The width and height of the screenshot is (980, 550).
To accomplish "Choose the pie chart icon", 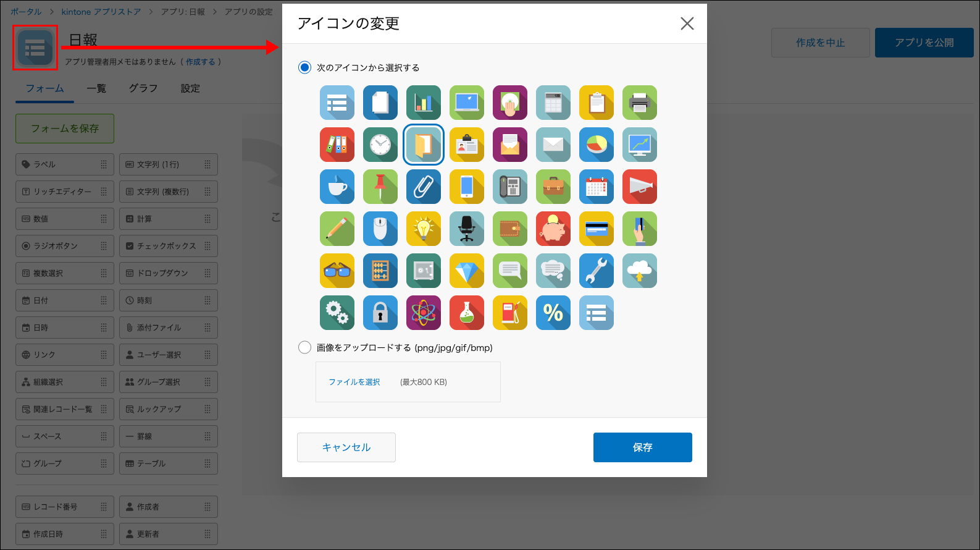I will (597, 145).
